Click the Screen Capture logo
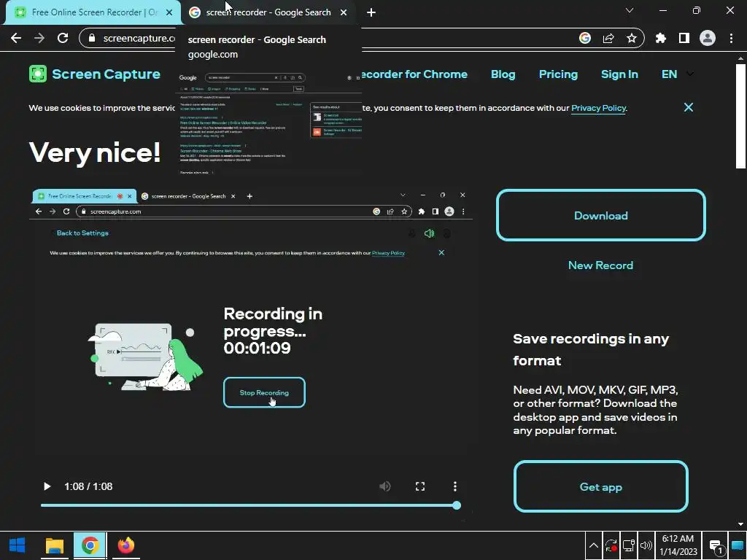The height and width of the screenshot is (560, 747). click(x=94, y=74)
